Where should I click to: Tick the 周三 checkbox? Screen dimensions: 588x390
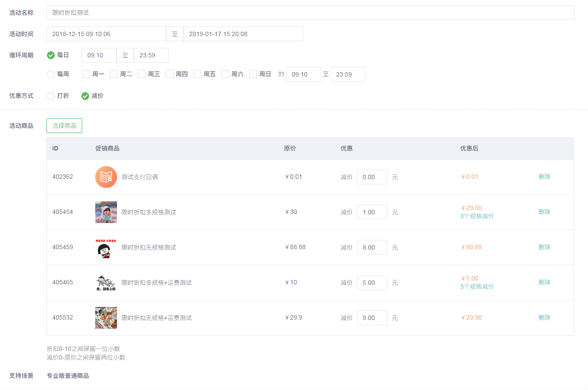coord(142,74)
